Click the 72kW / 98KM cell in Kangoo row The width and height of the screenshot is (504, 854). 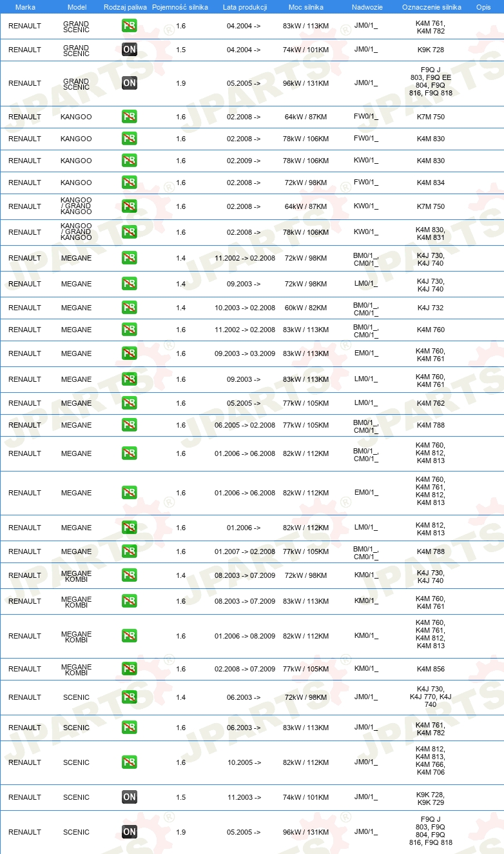click(305, 183)
